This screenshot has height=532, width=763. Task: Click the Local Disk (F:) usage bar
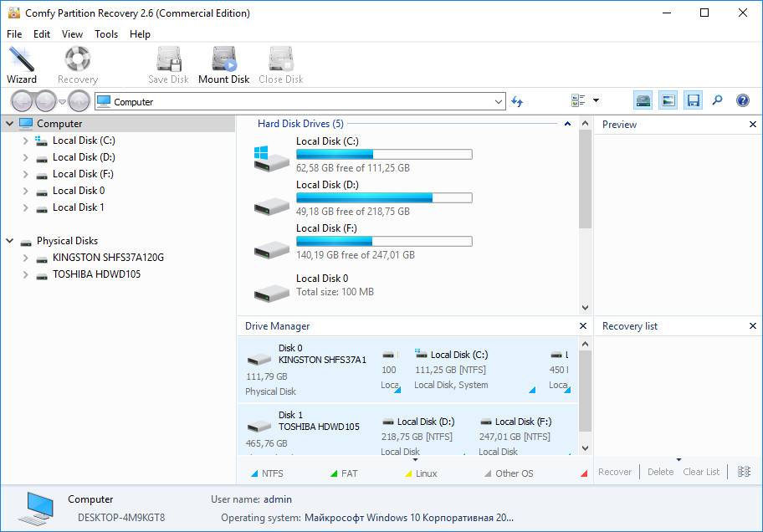pos(384,241)
